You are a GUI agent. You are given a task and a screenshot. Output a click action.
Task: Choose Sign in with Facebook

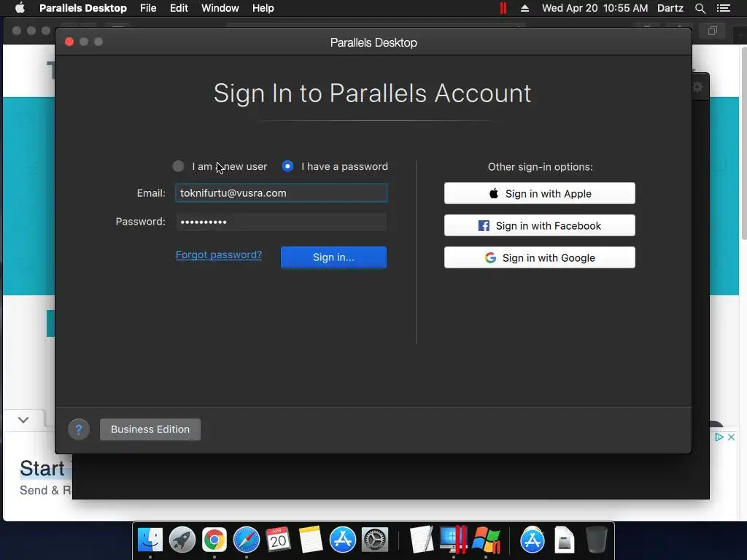click(x=539, y=225)
